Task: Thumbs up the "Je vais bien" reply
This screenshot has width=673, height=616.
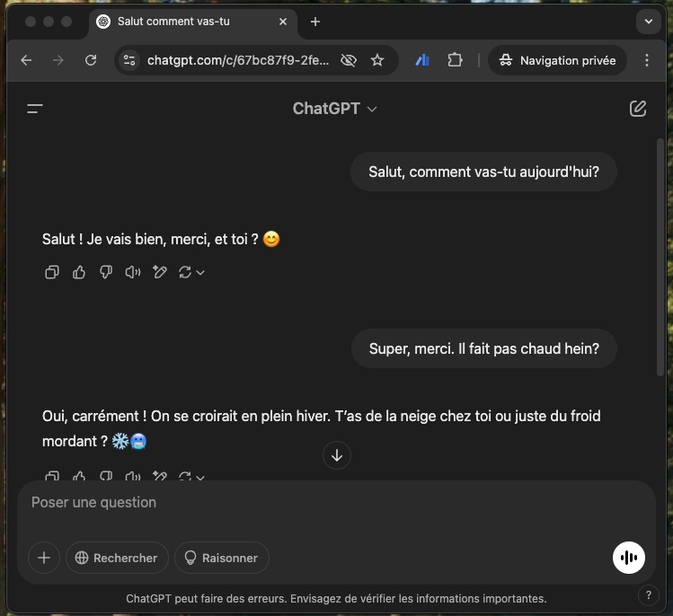Action: [79, 272]
